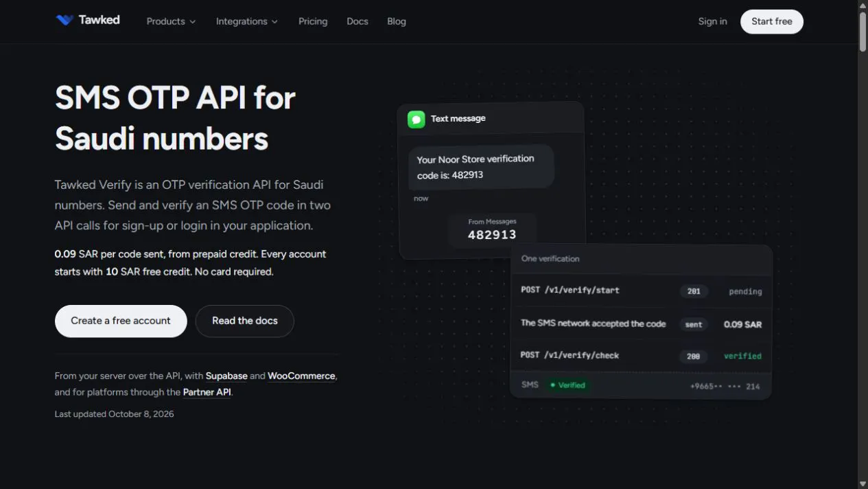
Task: Open the WooCommerce integration link
Action: point(301,376)
